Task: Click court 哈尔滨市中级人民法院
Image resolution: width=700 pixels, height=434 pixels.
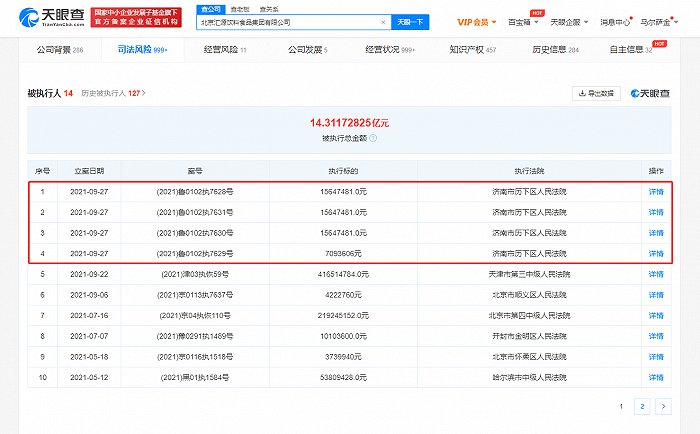Action: tap(529, 378)
